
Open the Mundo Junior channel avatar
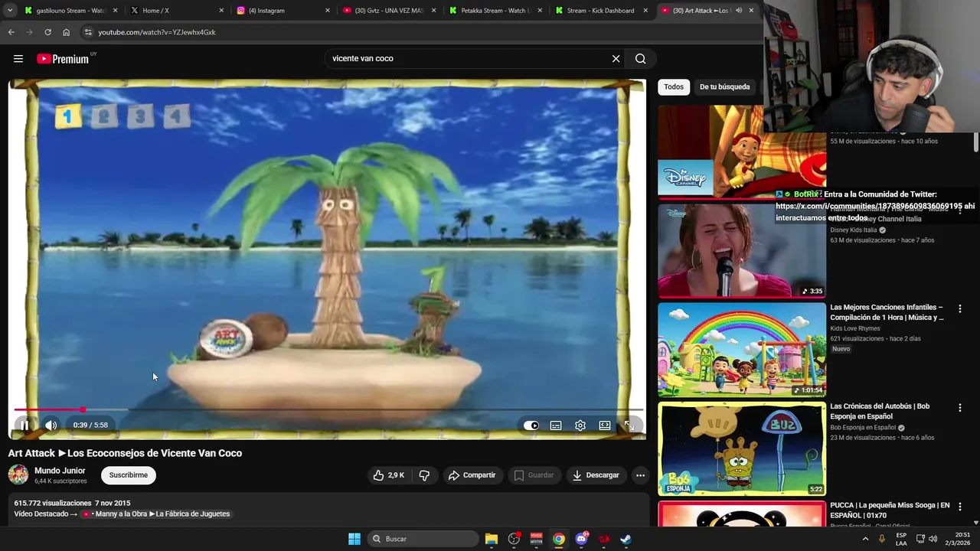(x=18, y=475)
